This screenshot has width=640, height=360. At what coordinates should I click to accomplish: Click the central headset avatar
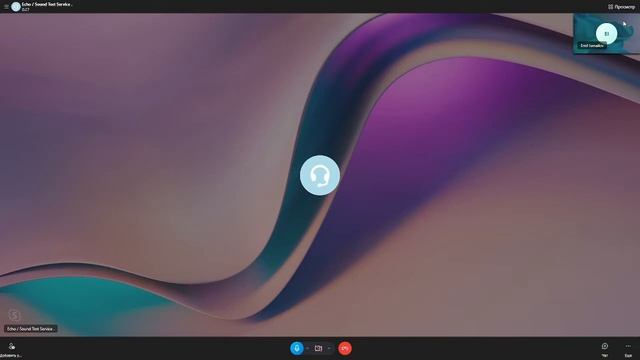320,175
